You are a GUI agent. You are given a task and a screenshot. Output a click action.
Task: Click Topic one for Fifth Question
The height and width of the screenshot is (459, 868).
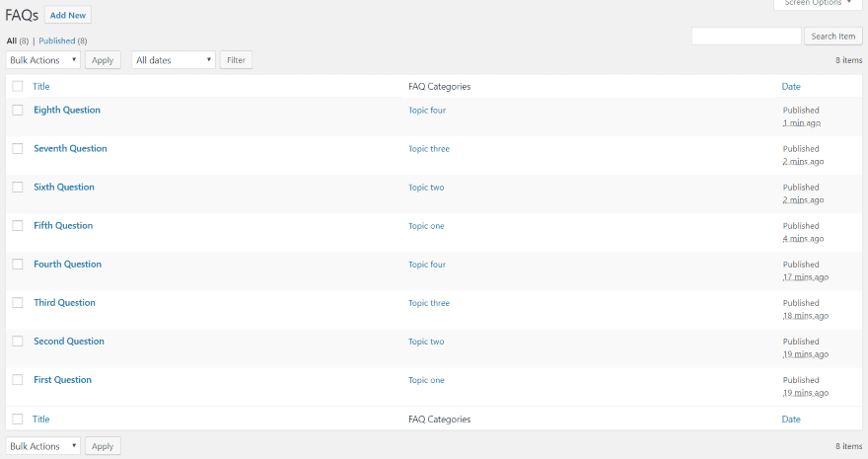pyautogui.click(x=426, y=226)
